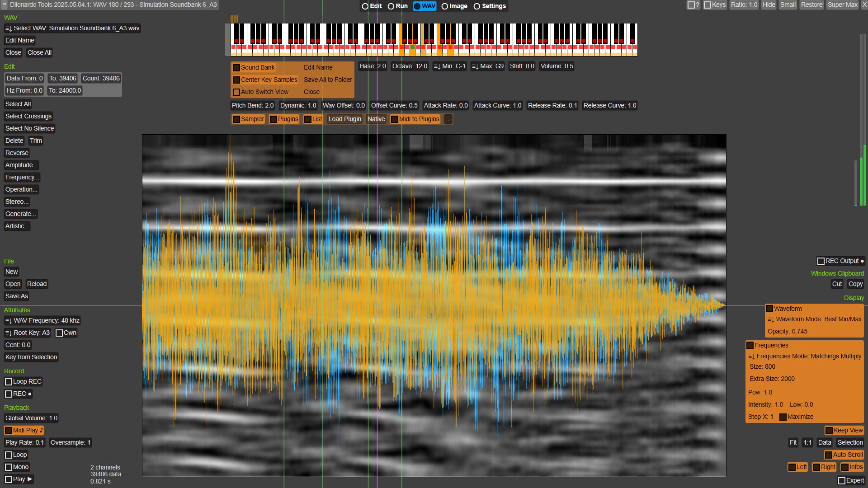Enable the Mono playback checkbox
The image size is (868, 488).
click(x=9, y=467)
